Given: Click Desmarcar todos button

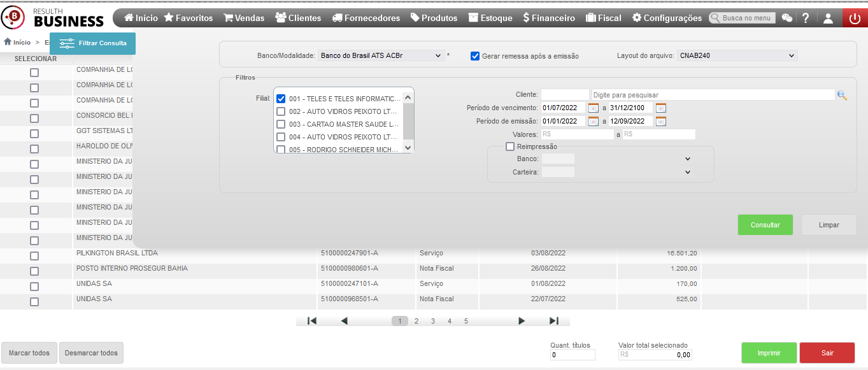Looking at the screenshot, I should point(92,353).
